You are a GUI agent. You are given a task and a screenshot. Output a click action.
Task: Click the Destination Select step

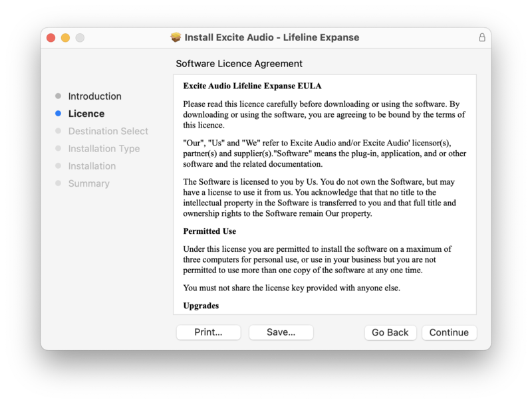pos(108,131)
